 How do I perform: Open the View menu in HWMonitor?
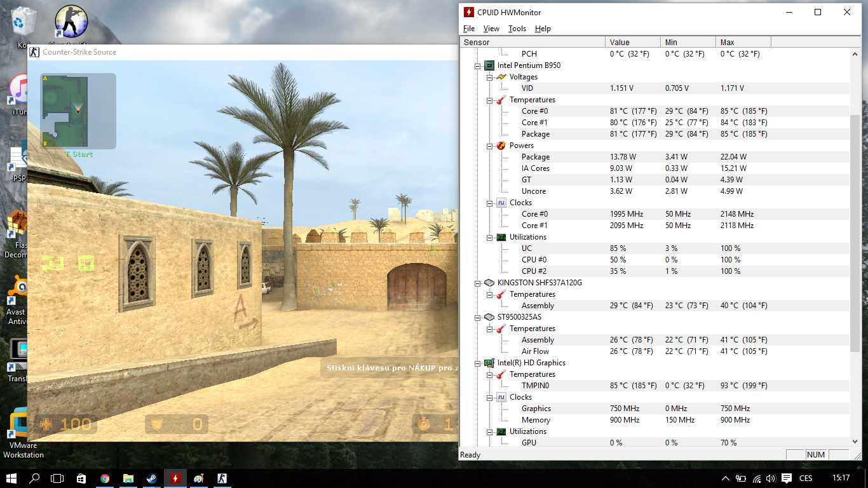point(491,29)
